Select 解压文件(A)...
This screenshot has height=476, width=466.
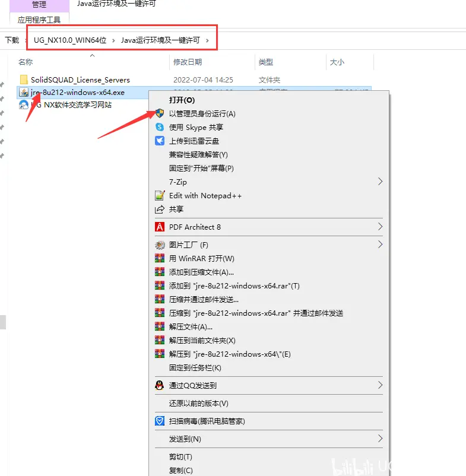191,326
